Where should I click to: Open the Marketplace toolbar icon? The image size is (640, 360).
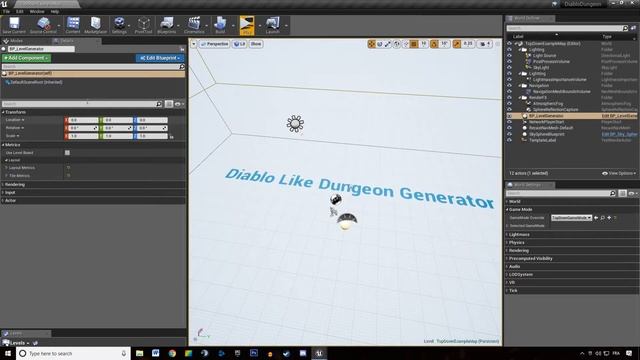[96, 25]
